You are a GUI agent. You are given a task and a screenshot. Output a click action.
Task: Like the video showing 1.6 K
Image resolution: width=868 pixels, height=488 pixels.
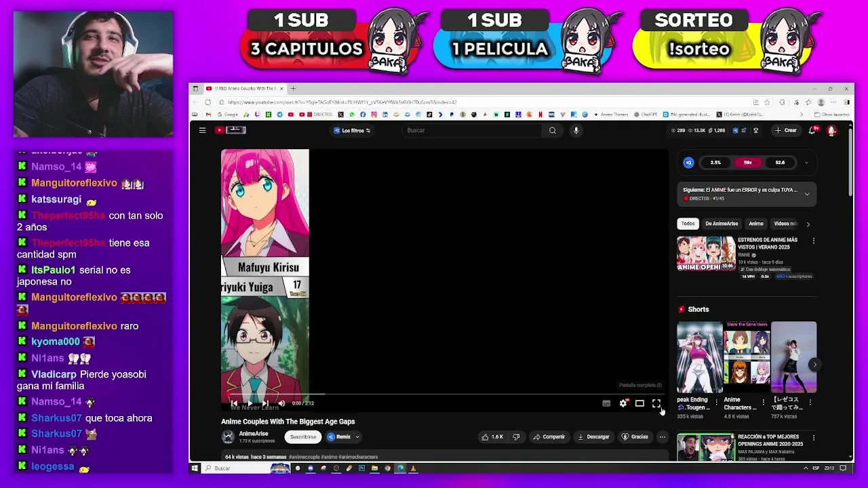coord(492,437)
